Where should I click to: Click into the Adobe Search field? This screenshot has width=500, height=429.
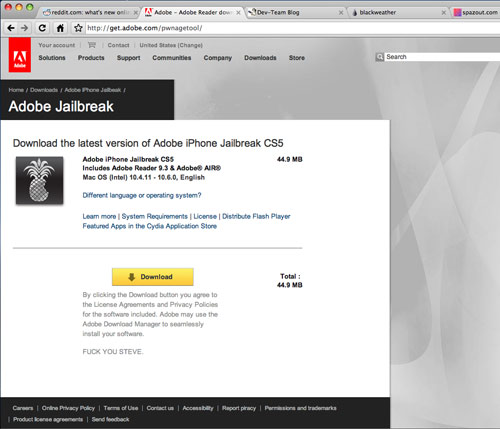pyautogui.click(x=442, y=57)
